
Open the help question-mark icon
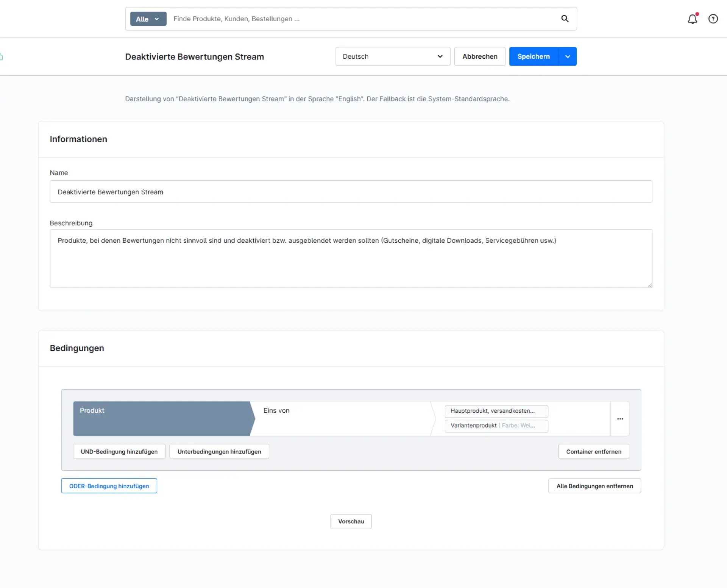[x=713, y=19]
